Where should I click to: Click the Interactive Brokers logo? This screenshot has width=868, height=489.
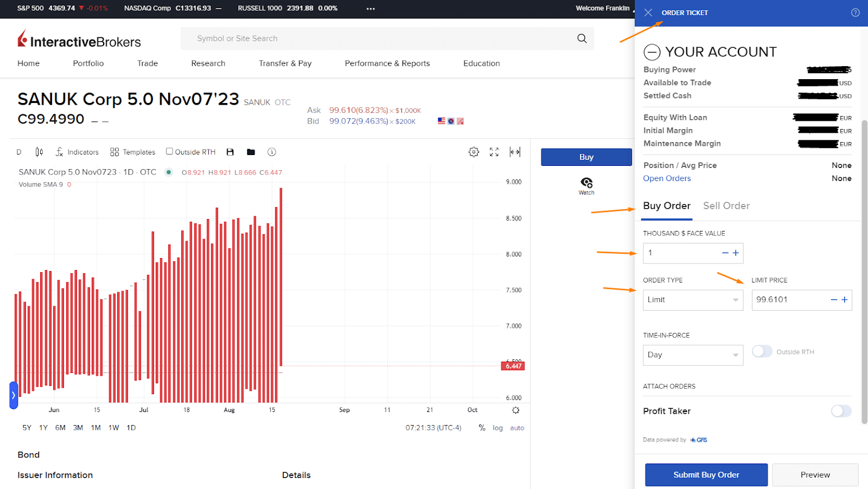pyautogui.click(x=79, y=40)
